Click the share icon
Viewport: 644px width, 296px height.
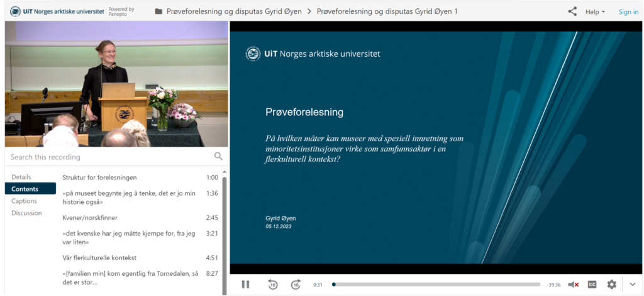[572, 11]
